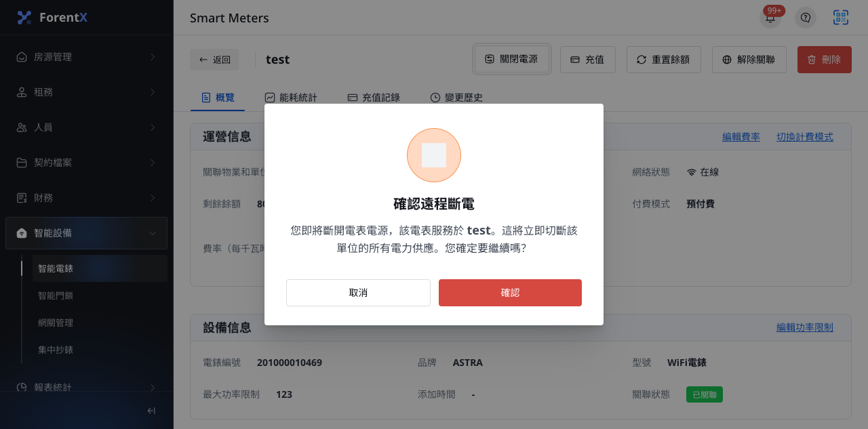The height and width of the screenshot is (429, 868).
Task: Click the meter number 201000010469
Action: click(x=290, y=363)
